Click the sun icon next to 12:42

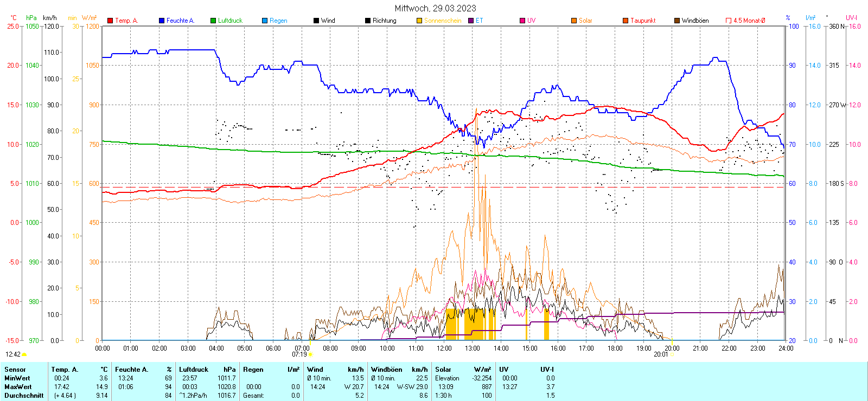24,354
